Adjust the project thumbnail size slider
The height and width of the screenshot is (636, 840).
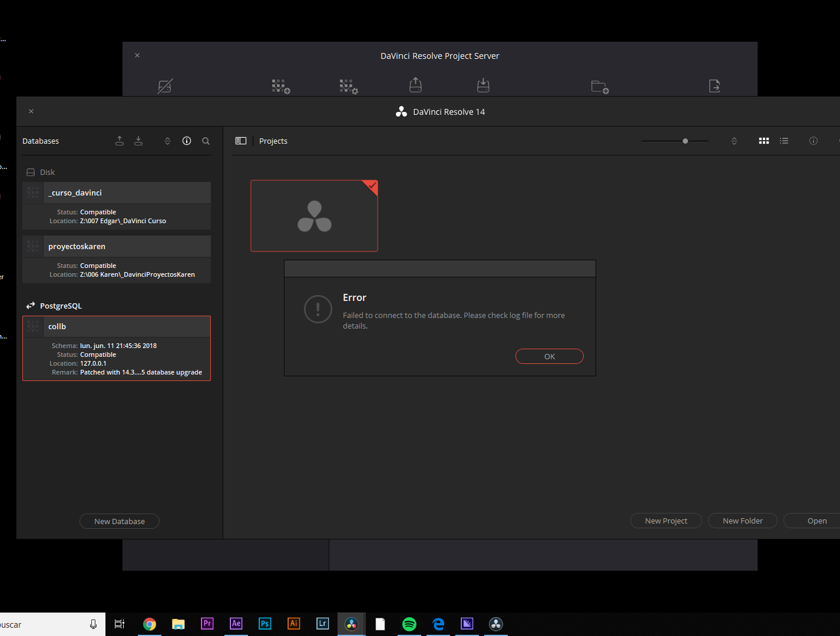685,141
